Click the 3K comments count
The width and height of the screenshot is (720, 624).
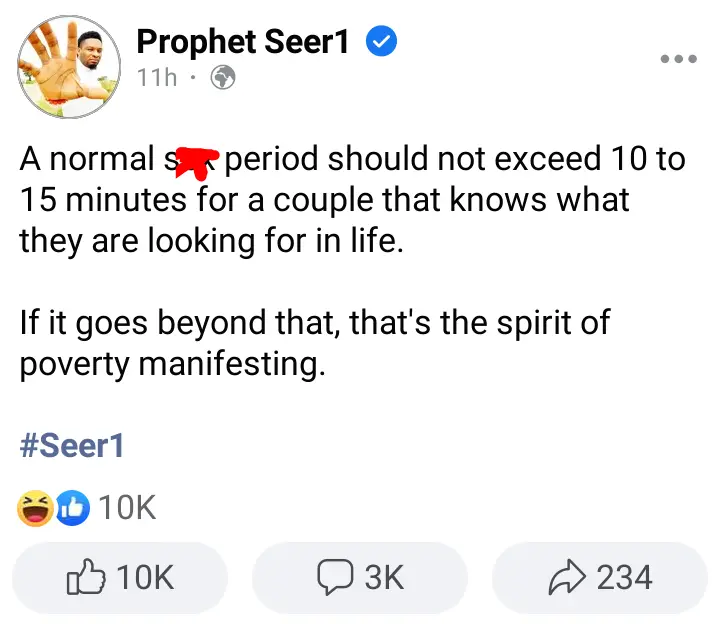point(384,577)
